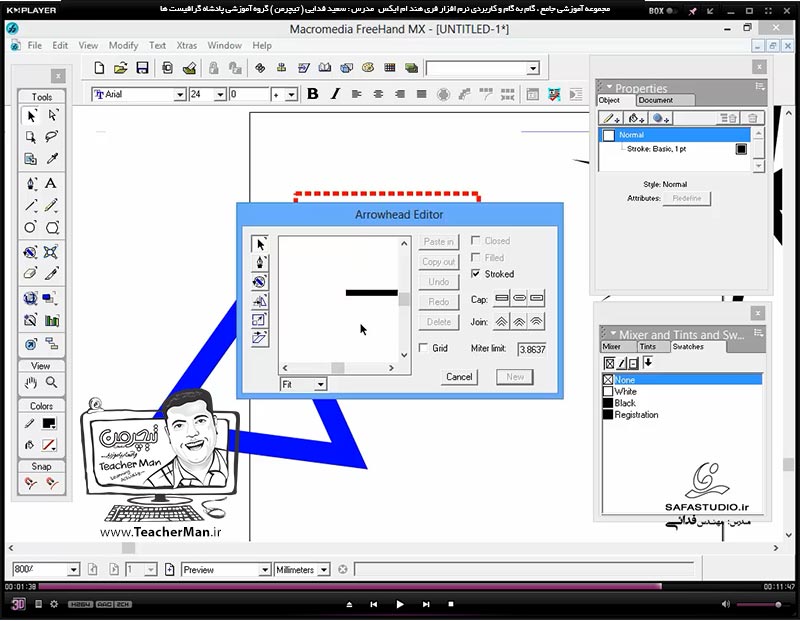Open the Modify menu
This screenshot has width=800, height=621.
coord(123,45)
